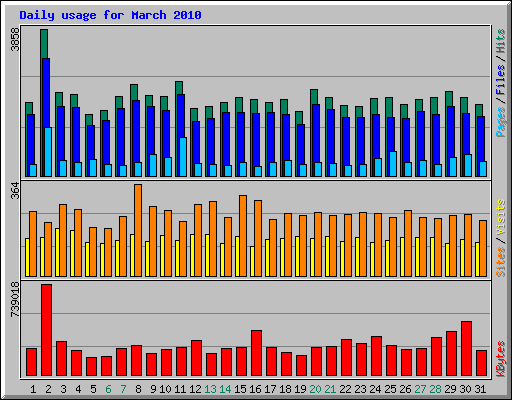Viewport: 512px width, 400px height.
Task: Click the tallest green hits bar on day 2
Action: point(44,43)
